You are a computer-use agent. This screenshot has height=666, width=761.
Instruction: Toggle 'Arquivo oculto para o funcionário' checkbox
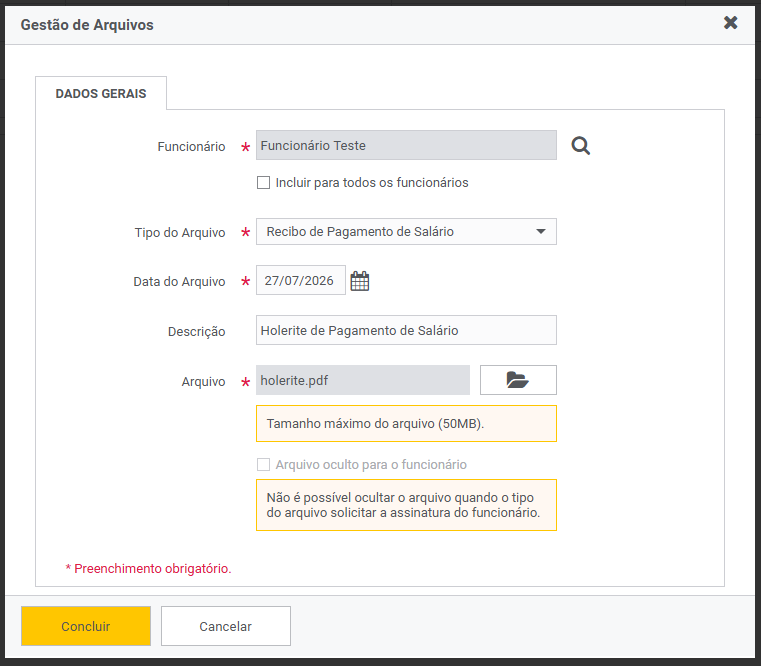coord(263,465)
